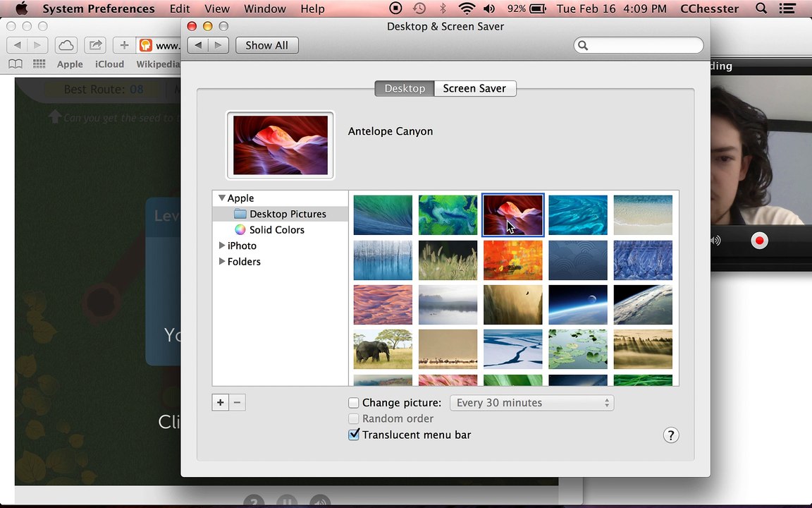Expand the iPhoto group in the sidebar
This screenshot has width=812, height=508.
221,246
